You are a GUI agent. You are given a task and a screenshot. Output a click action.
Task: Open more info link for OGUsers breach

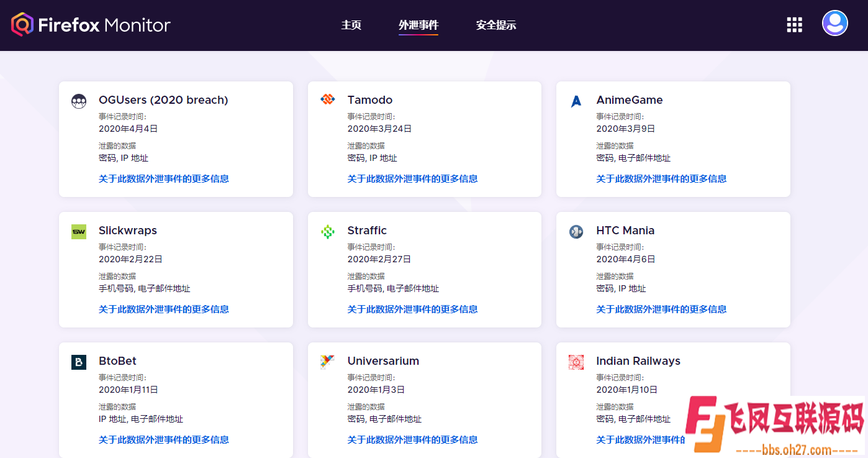(x=164, y=179)
